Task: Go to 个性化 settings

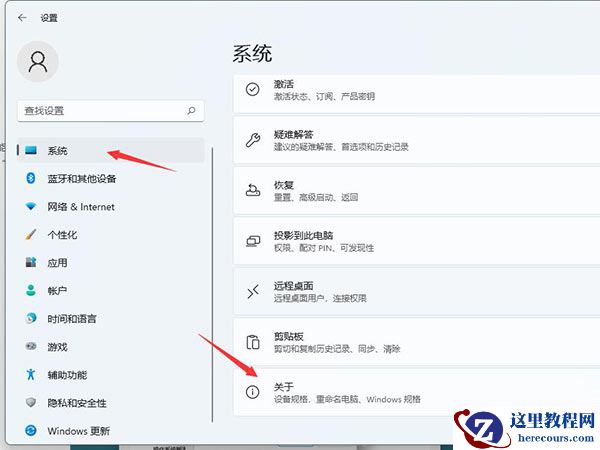Action: [111, 235]
